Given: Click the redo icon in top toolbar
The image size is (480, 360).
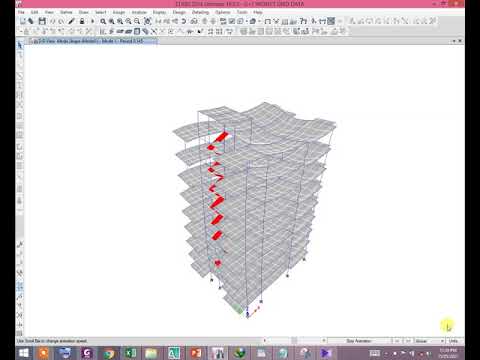Looking at the screenshot, I should click(x=61, y=21).
